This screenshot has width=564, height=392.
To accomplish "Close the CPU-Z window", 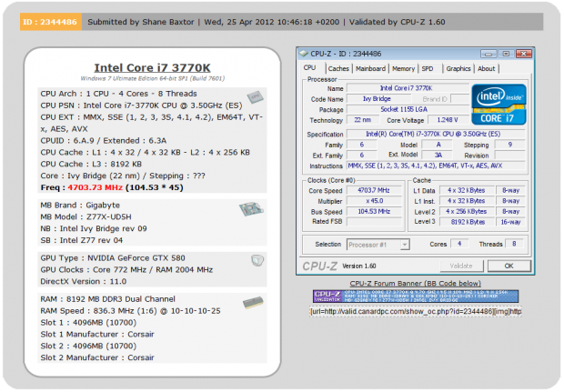I will [x=524, y=54].
